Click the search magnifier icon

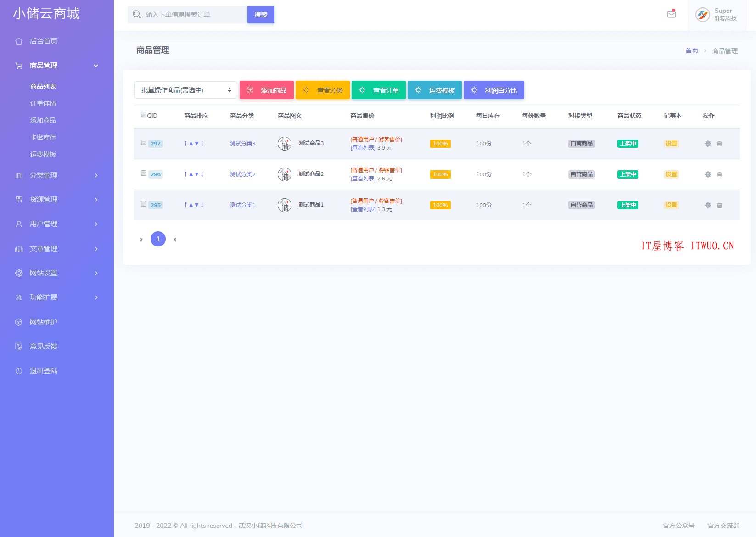(137, 15)
